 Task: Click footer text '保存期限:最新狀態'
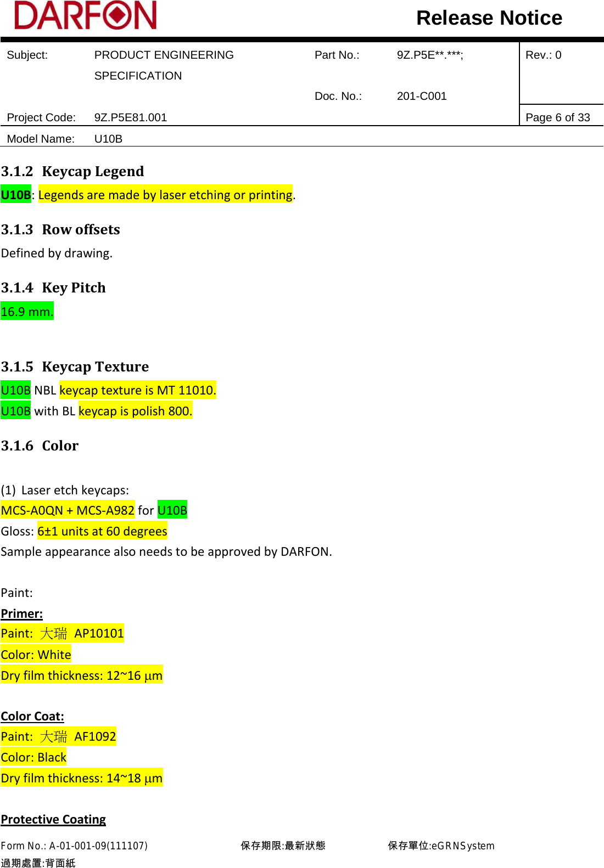tap(283, 846)
